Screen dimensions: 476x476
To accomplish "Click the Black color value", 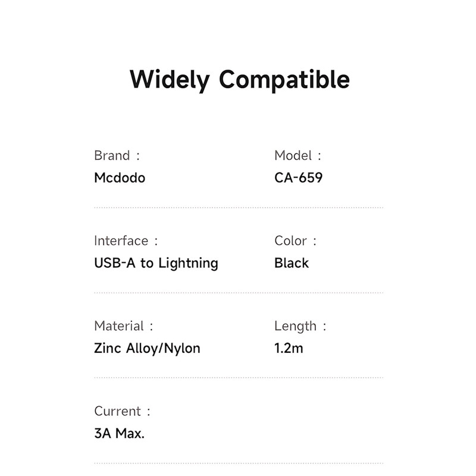I will pyautogui.click(x=292, y=263).
